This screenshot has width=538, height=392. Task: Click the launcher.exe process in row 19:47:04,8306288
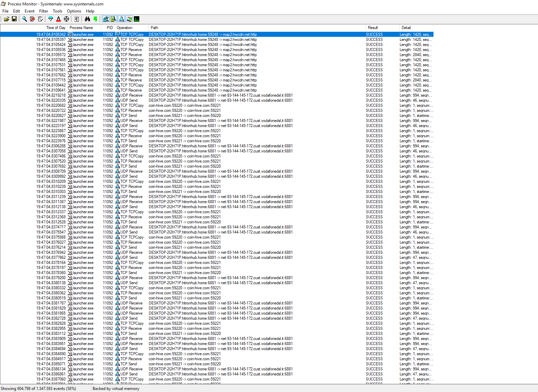83,146
